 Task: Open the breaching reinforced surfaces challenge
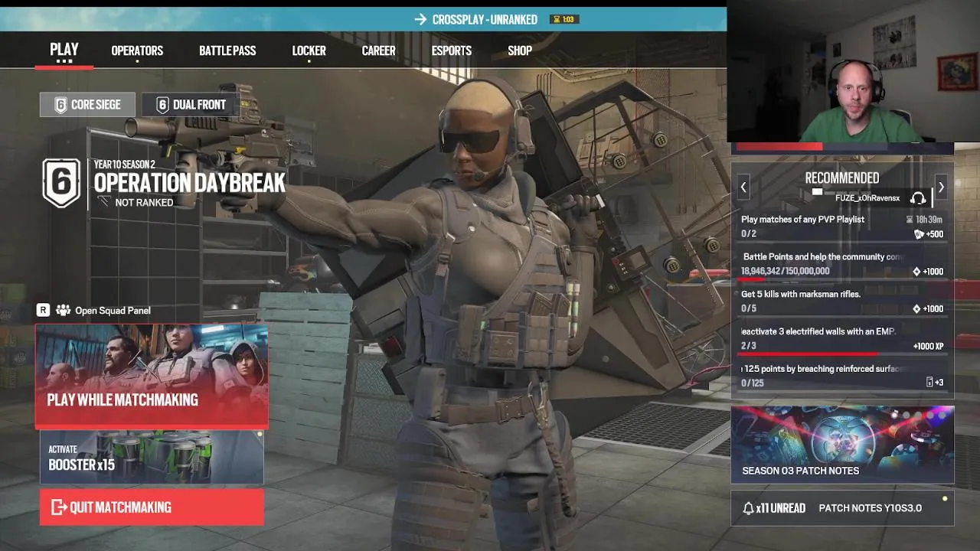point(842,376)
